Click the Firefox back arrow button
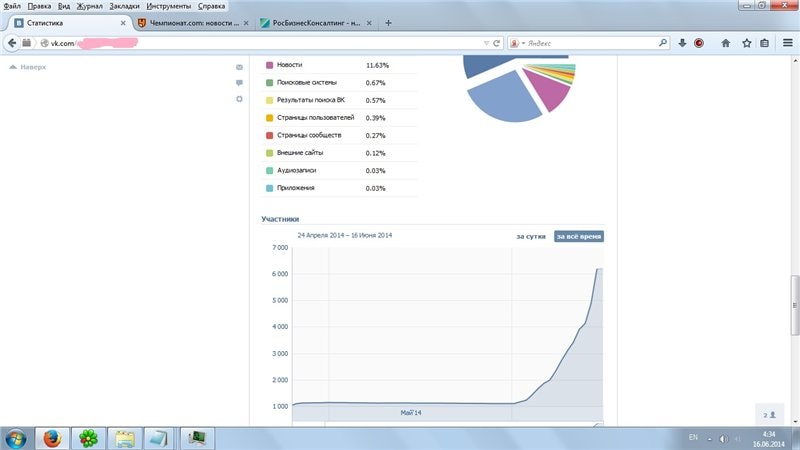The image size is (800, 450). coord(12,43)
